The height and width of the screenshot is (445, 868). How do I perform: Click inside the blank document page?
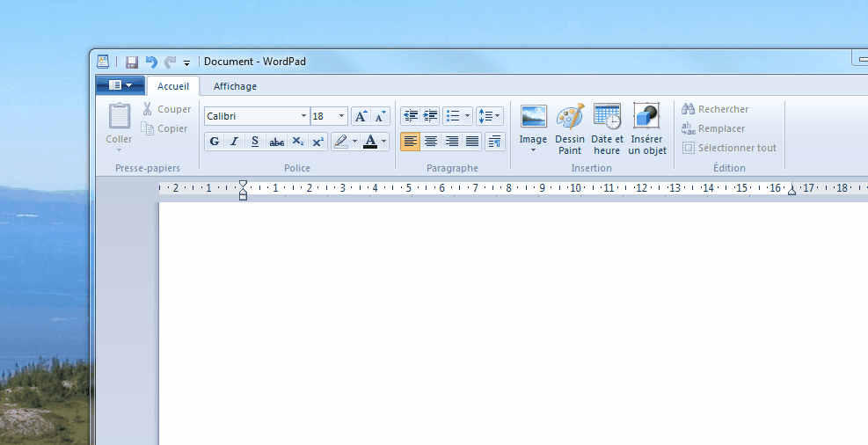coord(514,324)
